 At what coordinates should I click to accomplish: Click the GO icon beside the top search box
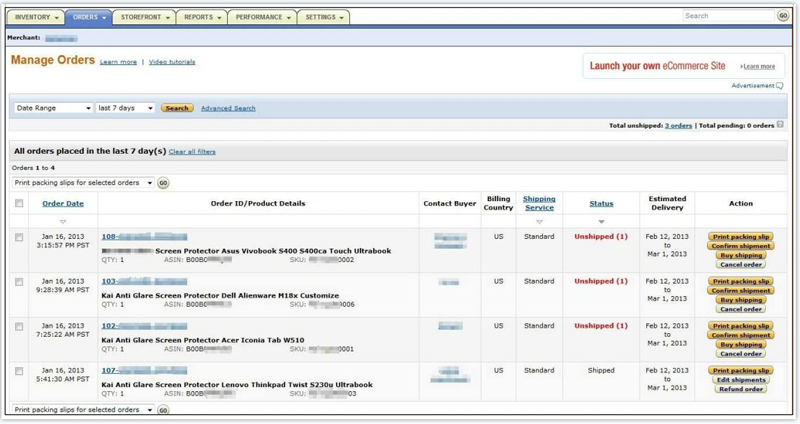(x=783, y=16)
